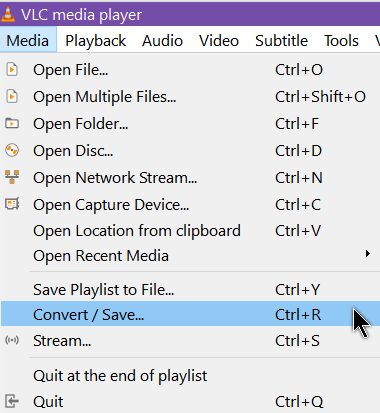Select Open Location from clipboard
The image size is (380, 413).
coord(190,231)
